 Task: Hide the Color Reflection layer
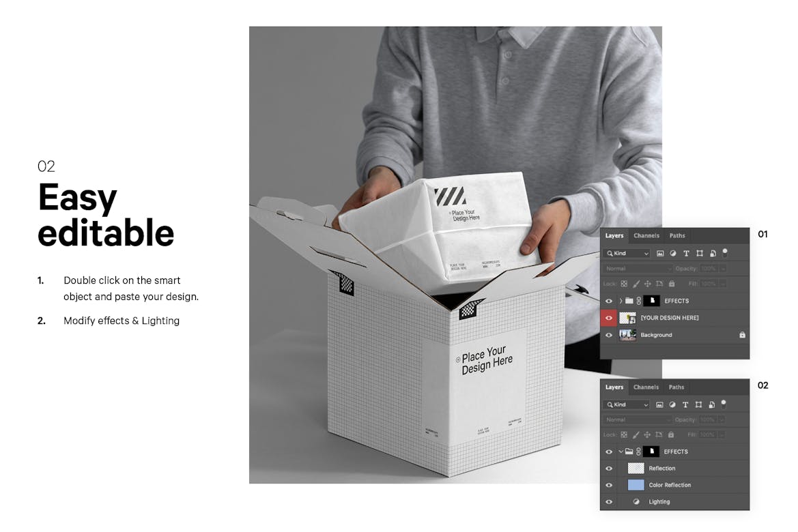609,485
